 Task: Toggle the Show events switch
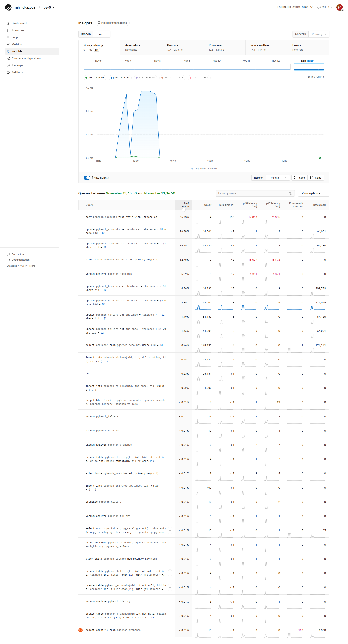coord(87,178)
